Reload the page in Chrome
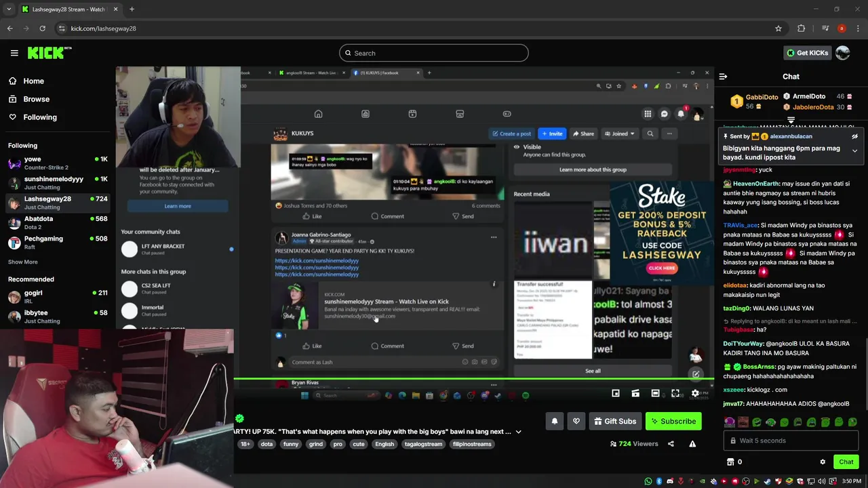 tap(42, 28)
